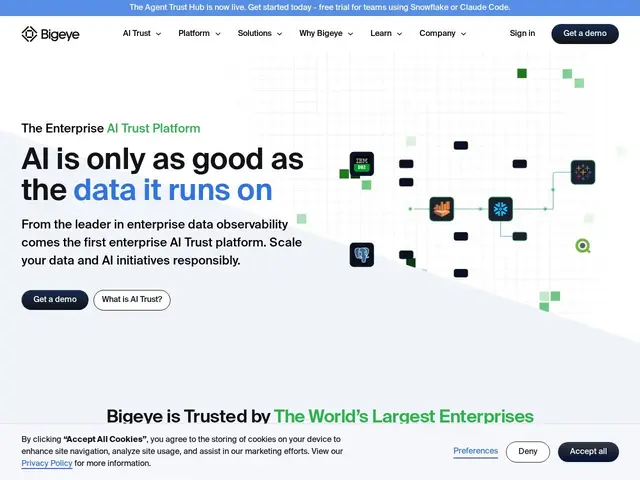Image resolution: width=640 pixels, height=480 pixels.
Task: Expand the Company menu
Action: [x=442, y=33]
